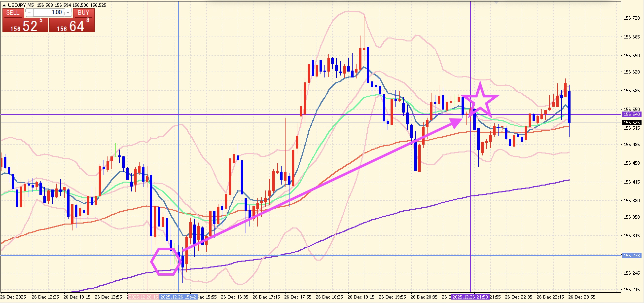Viewport: 644px width, 303px height.
Task: Click the purple 2025.12.26 21:50 time label
Action: 470,297
